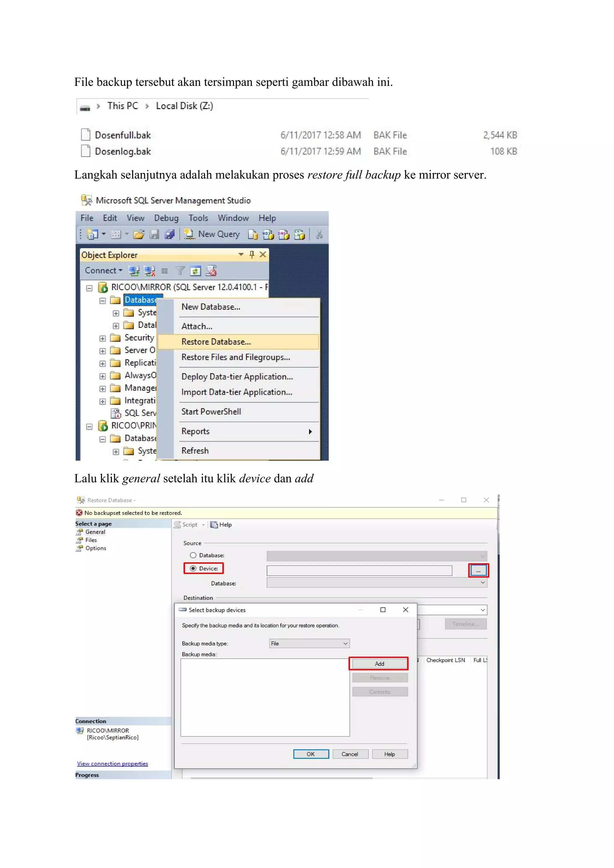Open the View menu

(x=136, y=218)
